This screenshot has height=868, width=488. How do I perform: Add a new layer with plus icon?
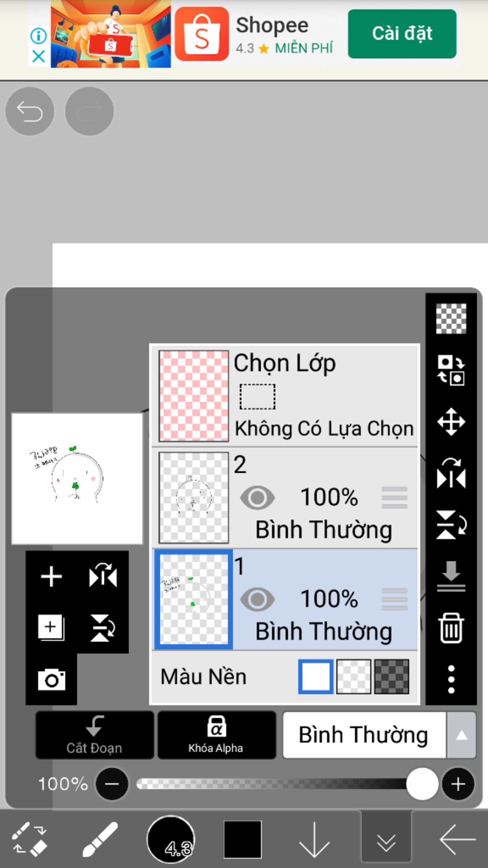[x=51, y=577]
